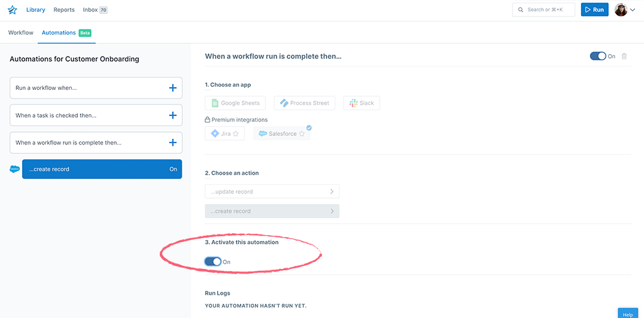
Task: Choose the Salesforce premium integration
Action: click(282, 133)
